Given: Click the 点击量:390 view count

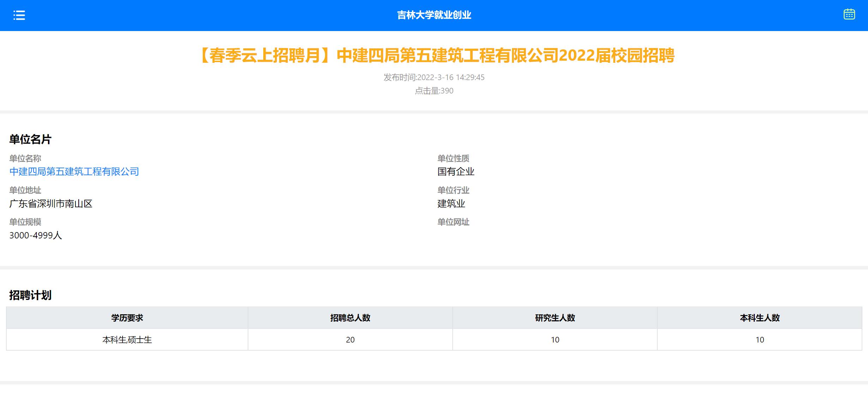Looking at the screenshot, I should [x=434, y=91].
